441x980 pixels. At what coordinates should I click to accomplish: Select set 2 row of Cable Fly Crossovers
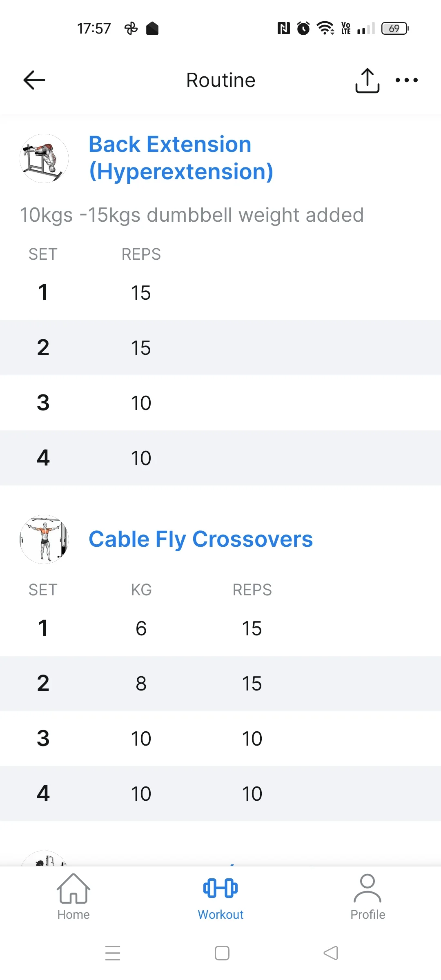point(220,683)
